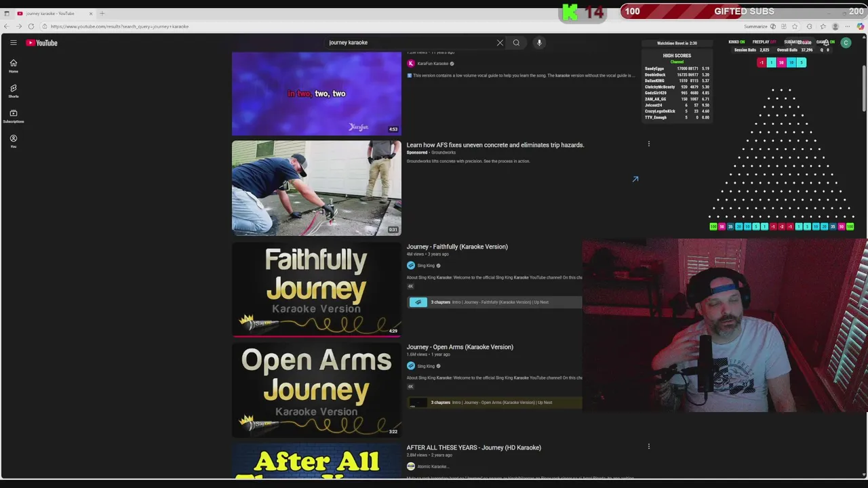The width and height of the screenshot is (868, 488).
Task: Open more options for the sponsored AFS ad
Action: click(x=649, y=144)
